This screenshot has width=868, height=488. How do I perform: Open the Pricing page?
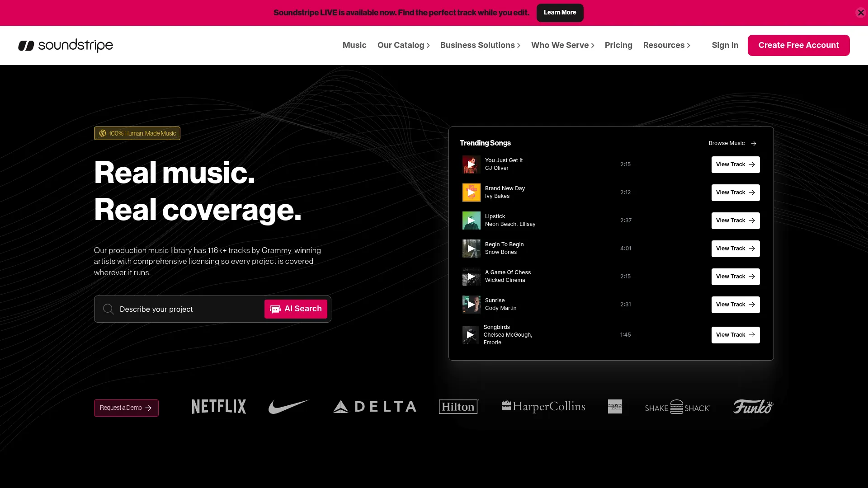(618, 45)
